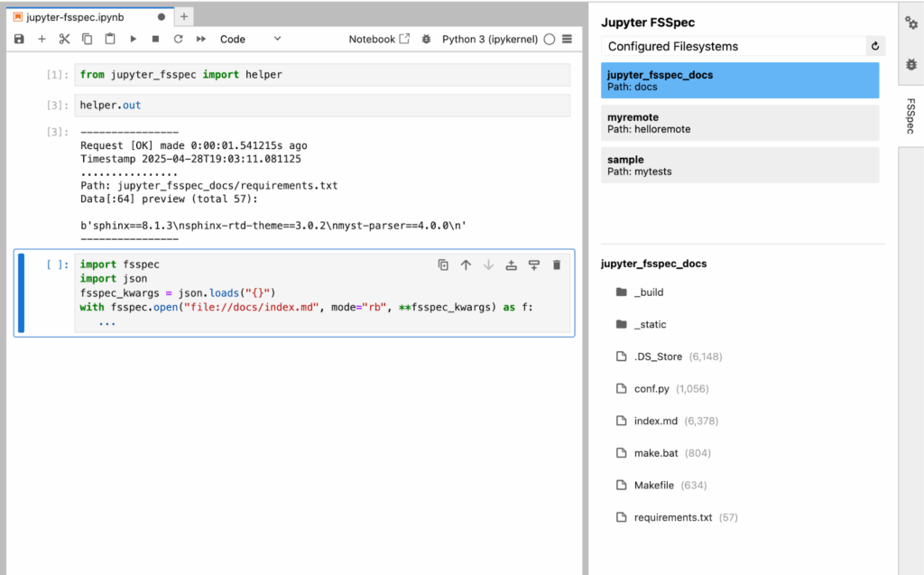
Task: Insert cell above active cell icon
Action: [511, 264]
